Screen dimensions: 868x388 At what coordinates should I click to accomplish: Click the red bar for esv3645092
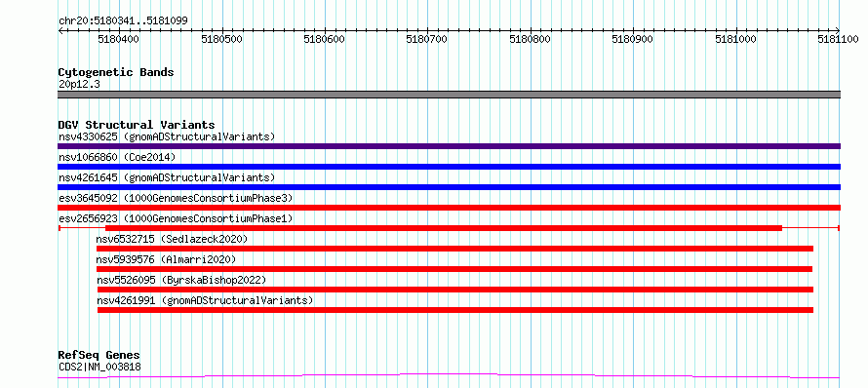449,208
